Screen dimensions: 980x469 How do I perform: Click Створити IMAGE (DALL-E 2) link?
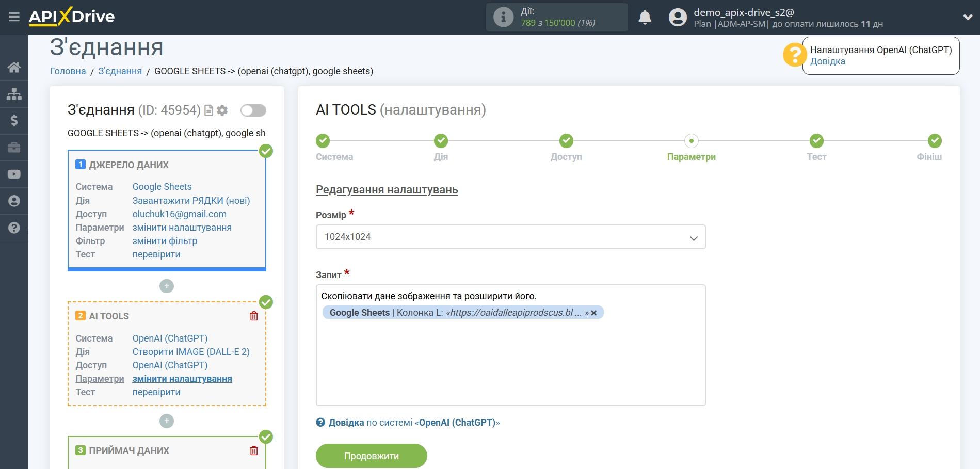pos(191,352)
